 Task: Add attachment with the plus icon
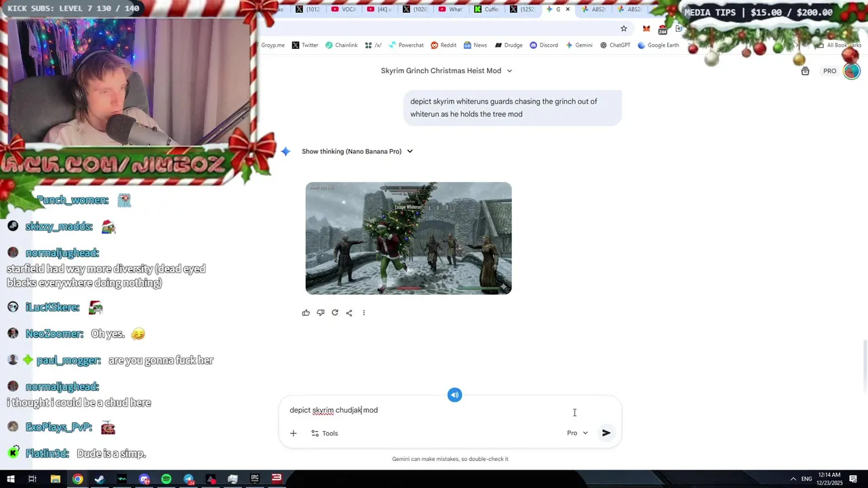point(293,433)
